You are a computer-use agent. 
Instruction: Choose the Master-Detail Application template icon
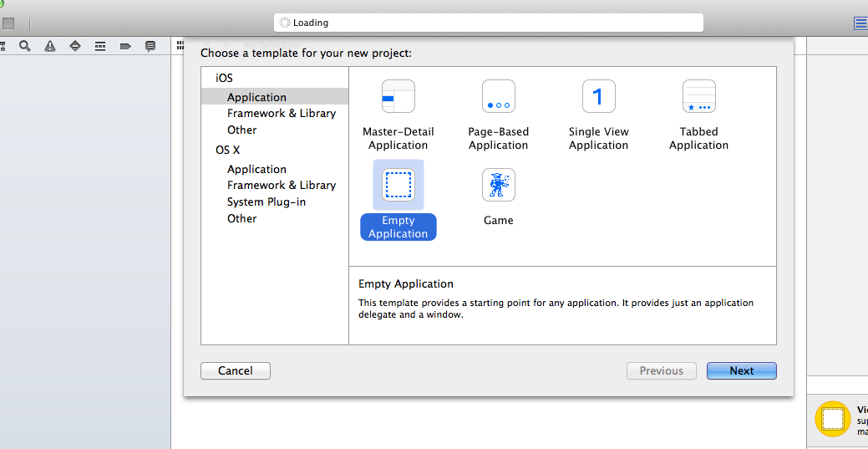398,96
